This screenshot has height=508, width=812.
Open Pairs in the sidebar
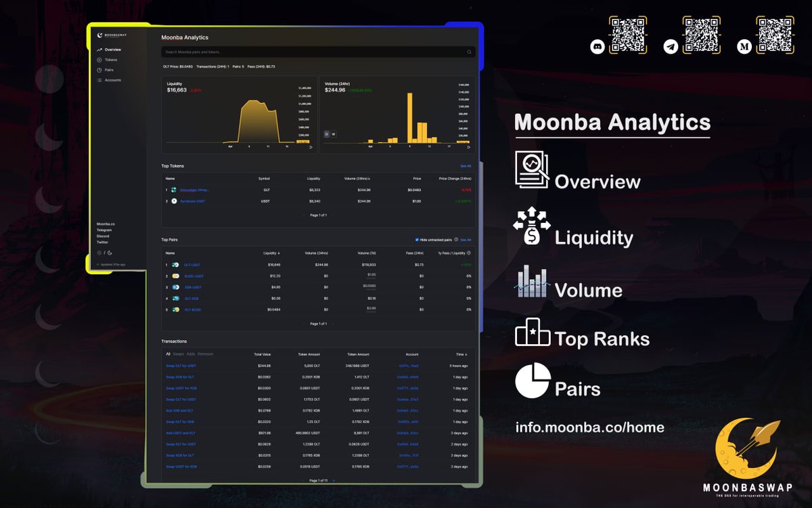pos(109,70)
